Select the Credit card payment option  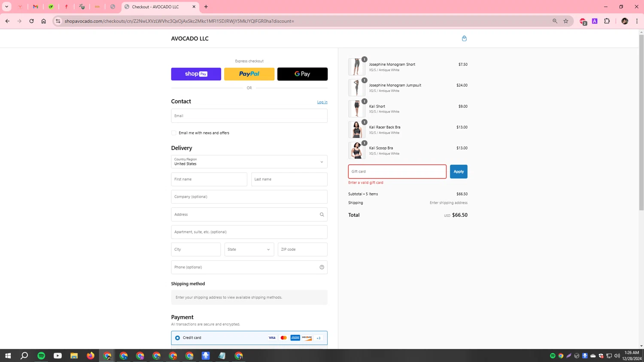coord(177,338)
